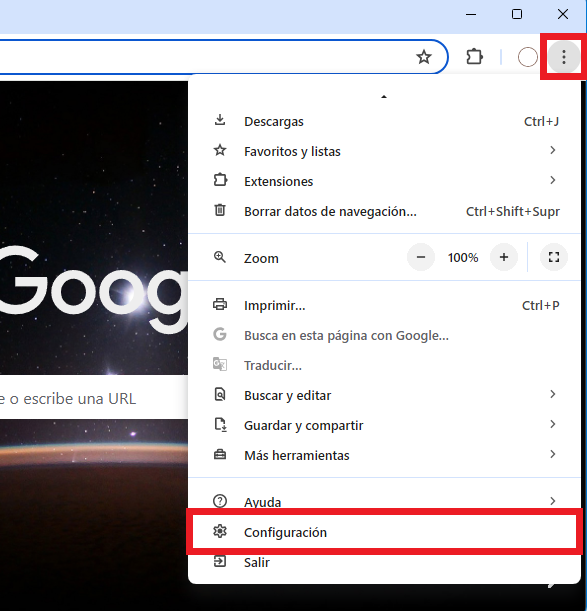Open Más herramientas submenu

(384, 455)
